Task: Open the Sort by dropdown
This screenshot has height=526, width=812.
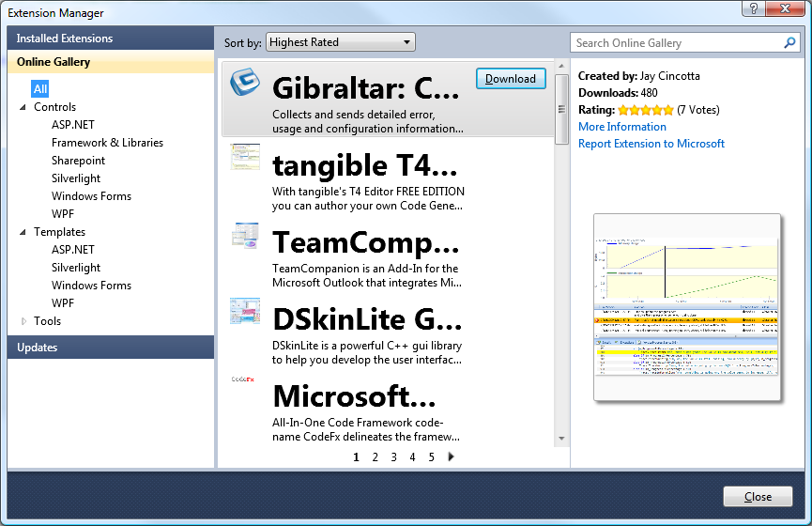Action: coord(340,42)
